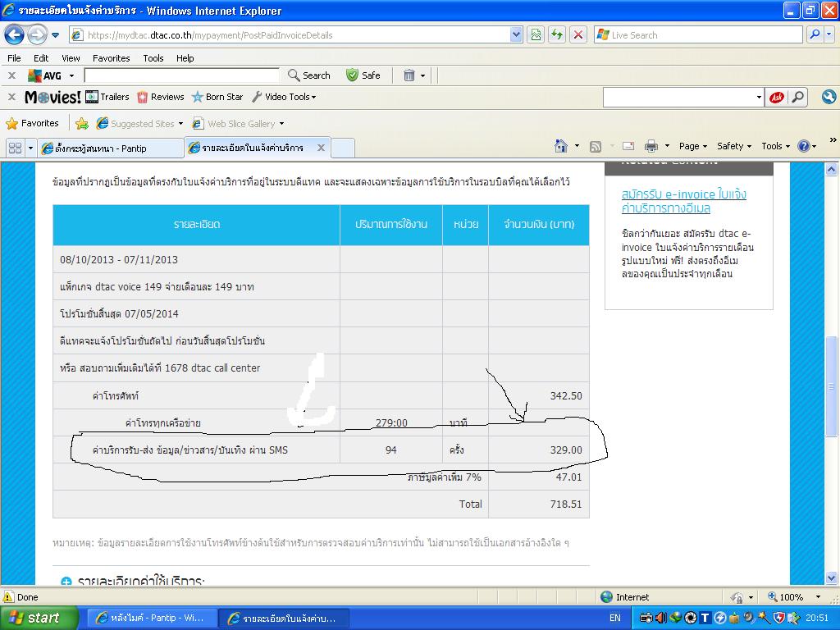Click the AVG Safe shield button

pos(363,75)
